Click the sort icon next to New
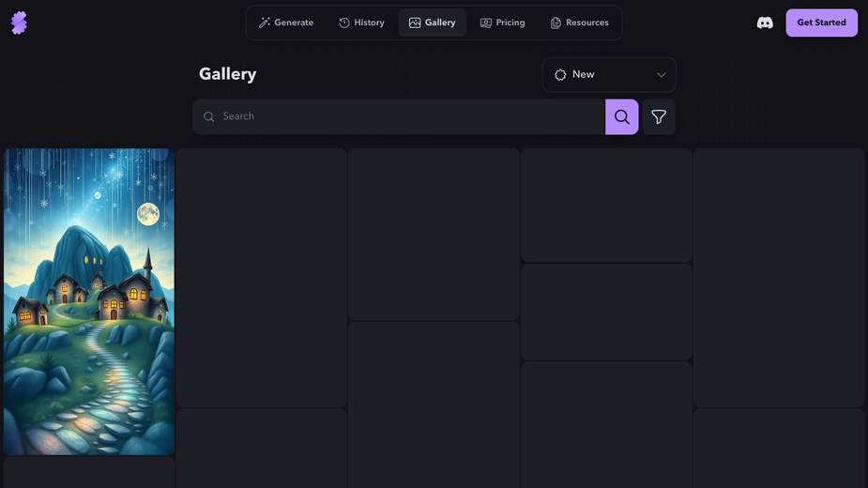This screenshot has height=488, width=868. [x=560, y=75]
